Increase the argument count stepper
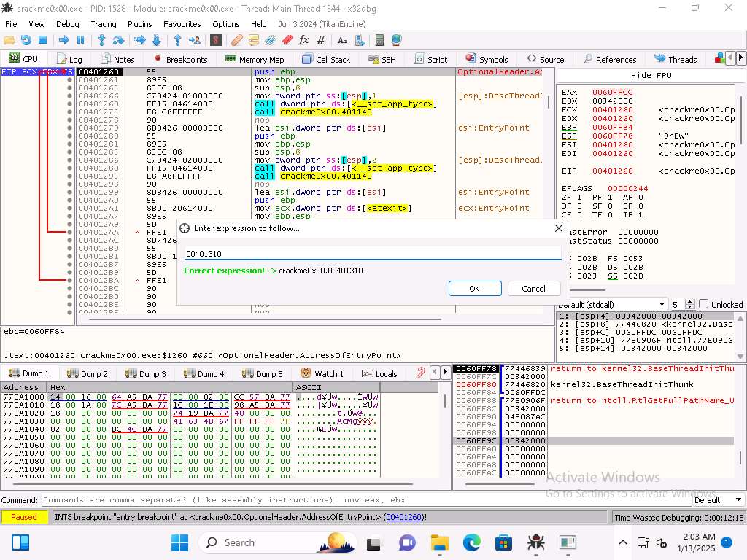747x560 pixels. [x=690, y=301]
